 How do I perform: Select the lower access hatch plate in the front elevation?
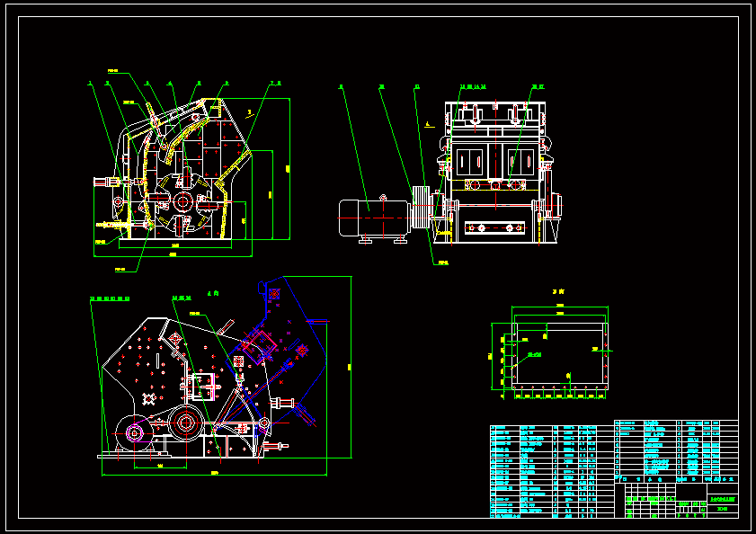point(494,227)
